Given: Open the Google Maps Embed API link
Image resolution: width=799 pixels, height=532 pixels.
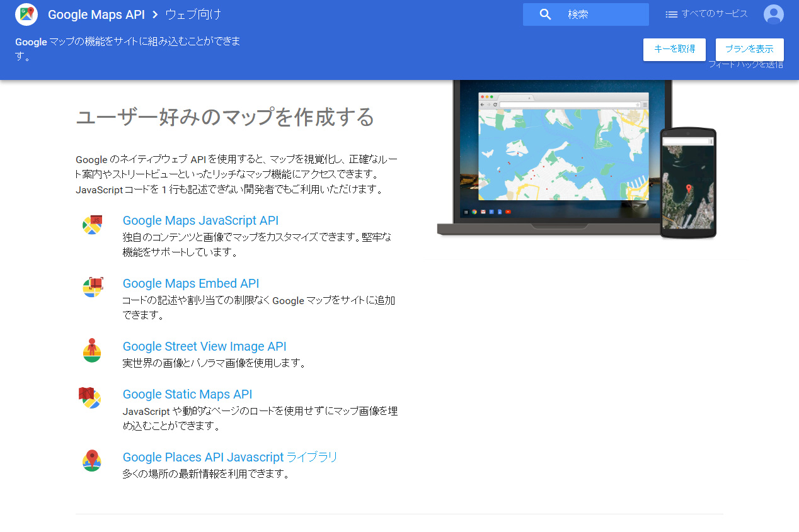Looking at the screenshot, I should pos(191,283).
